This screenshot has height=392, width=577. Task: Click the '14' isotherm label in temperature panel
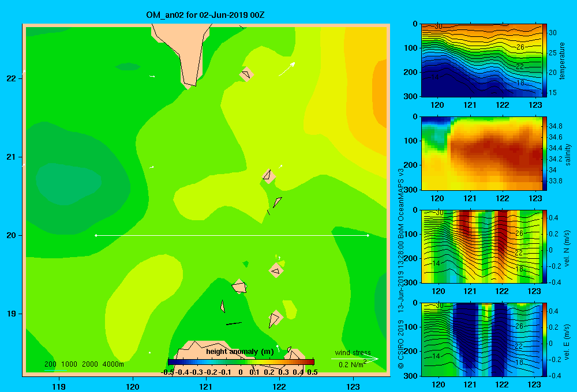click(434, 77)
